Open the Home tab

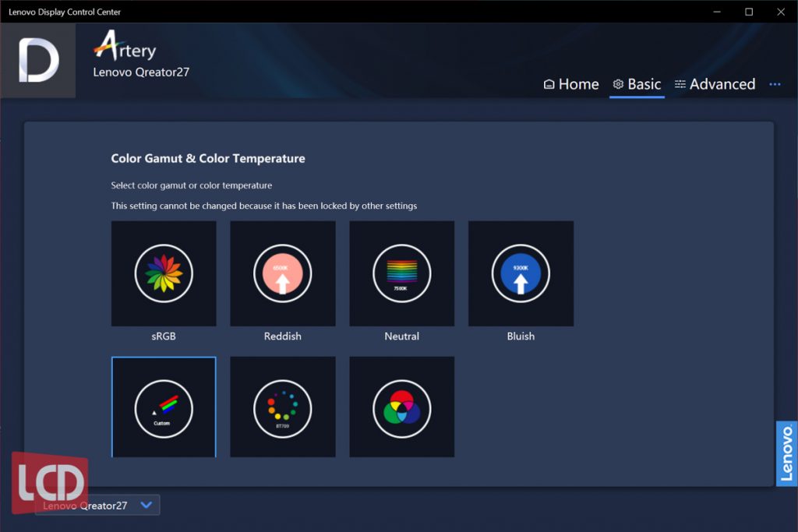(571, 84)
